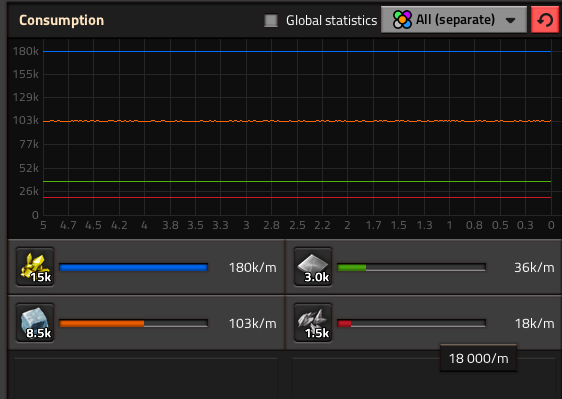This screenshot has width=562, height=399.
Task: Click the dropdown arrow next to All (separate)
Action: 510,20
